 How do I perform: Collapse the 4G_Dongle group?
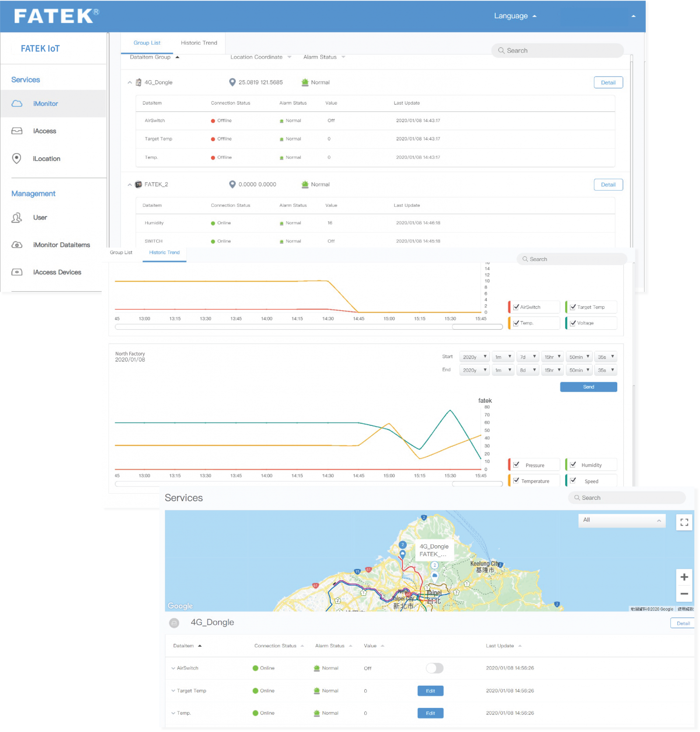click(x=129, y=82)
